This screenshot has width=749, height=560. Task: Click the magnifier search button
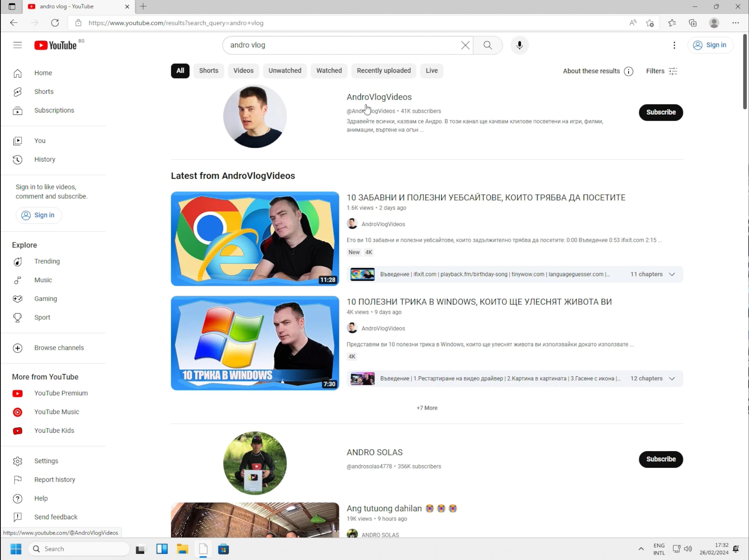click(x=487, y=45)
